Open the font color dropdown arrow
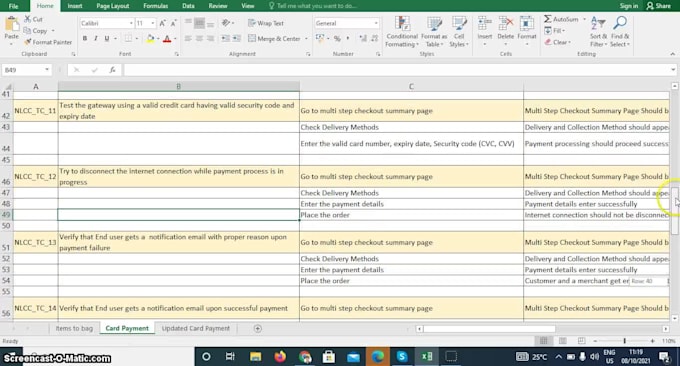This screenshot has height=366, width=680. (175, 39)
